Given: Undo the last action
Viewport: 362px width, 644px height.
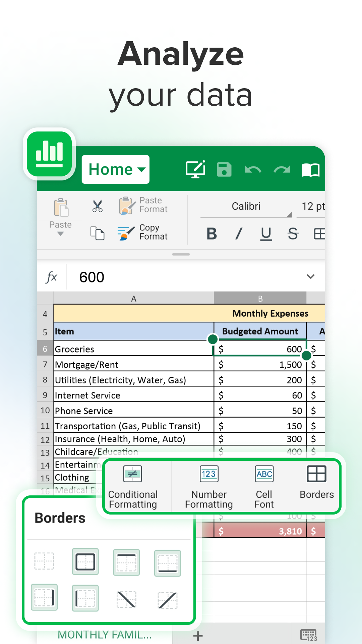Looking at the screenshot, I should click(253, 170).
